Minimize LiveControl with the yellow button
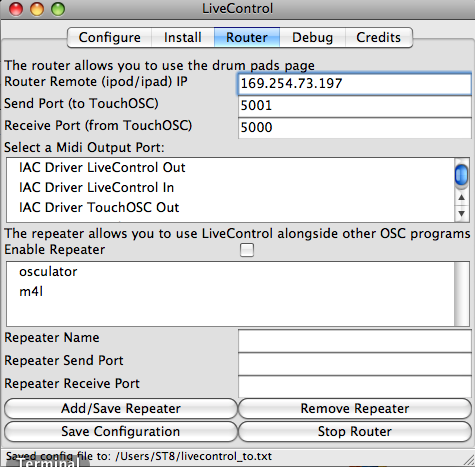 pos(37,9)
